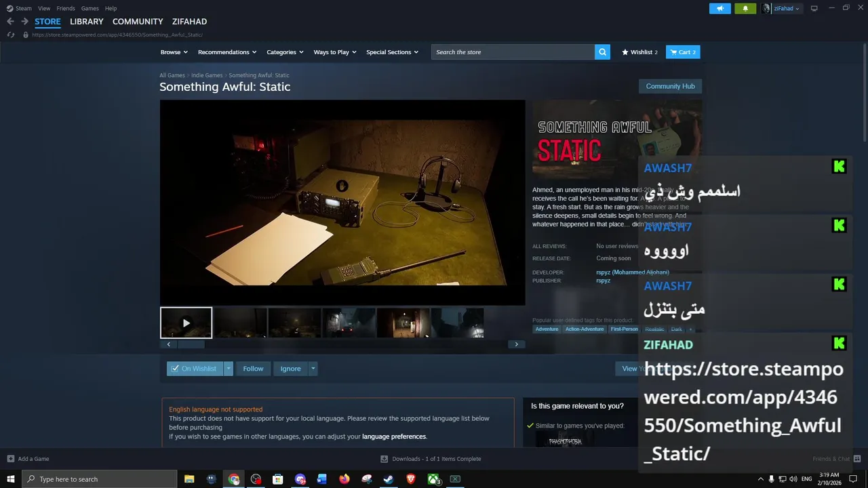Image resolution: width=868 pixels, height=488 pixels.
Task: Open Windows Start menu
Action: [x=11, y=479]
